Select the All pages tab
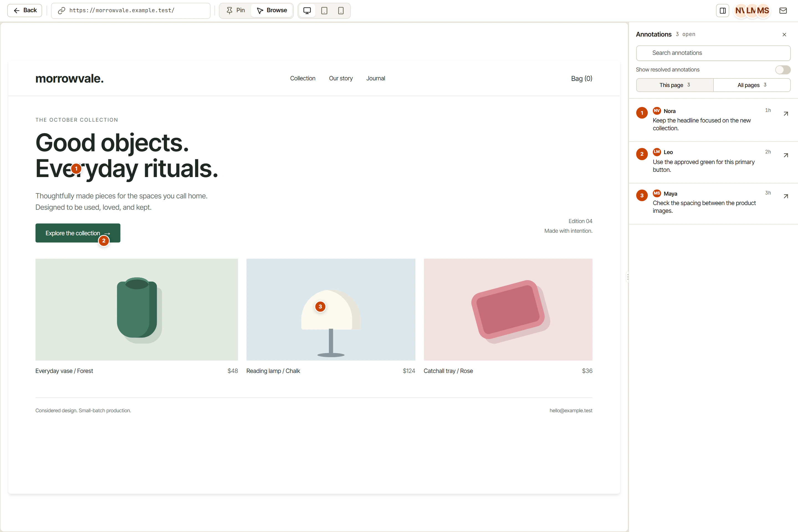 [752, 85]
